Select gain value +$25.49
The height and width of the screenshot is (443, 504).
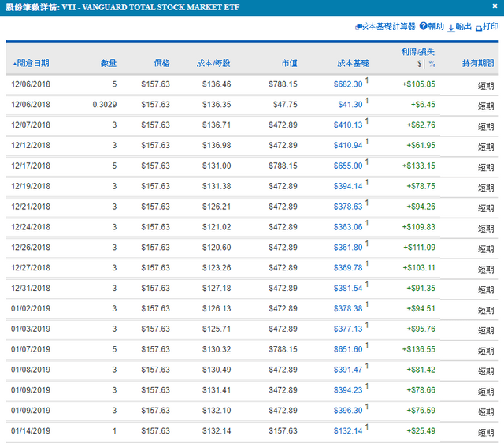[x=421, y=430]
